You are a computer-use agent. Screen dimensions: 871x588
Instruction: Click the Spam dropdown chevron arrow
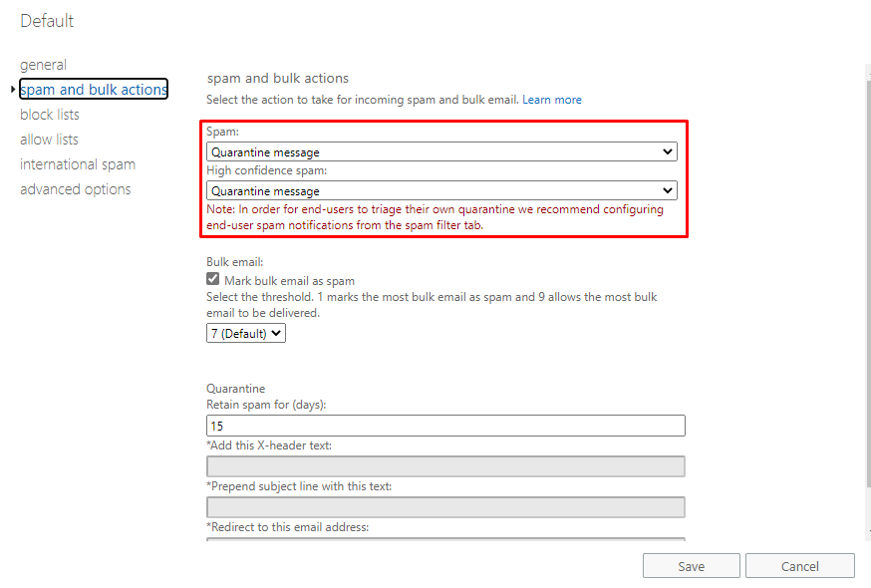(667, 151)
